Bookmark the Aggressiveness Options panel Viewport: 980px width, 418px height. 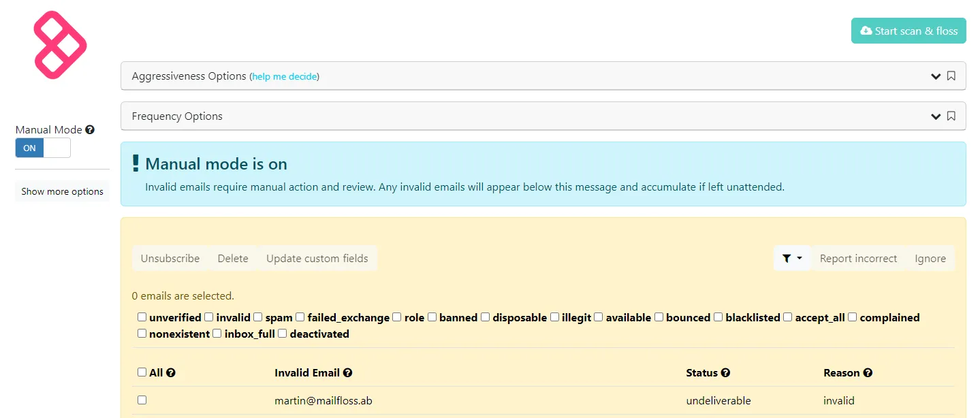(951, 76)
